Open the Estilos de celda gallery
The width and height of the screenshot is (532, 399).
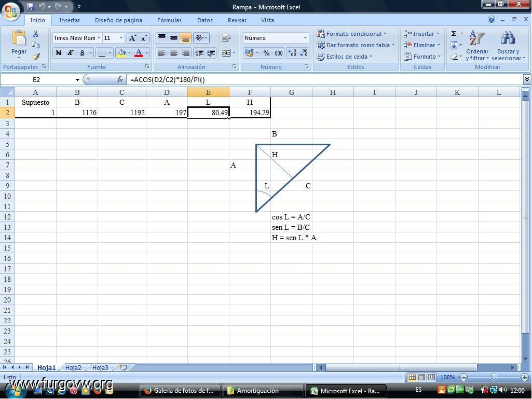pyautogui.click(x=345, y=57)
